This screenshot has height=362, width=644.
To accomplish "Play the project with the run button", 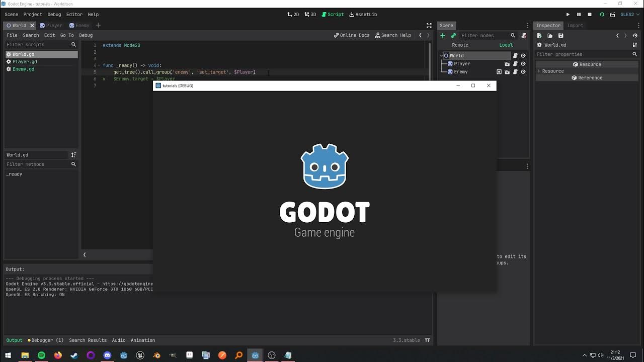I will [x=568, y=15].
